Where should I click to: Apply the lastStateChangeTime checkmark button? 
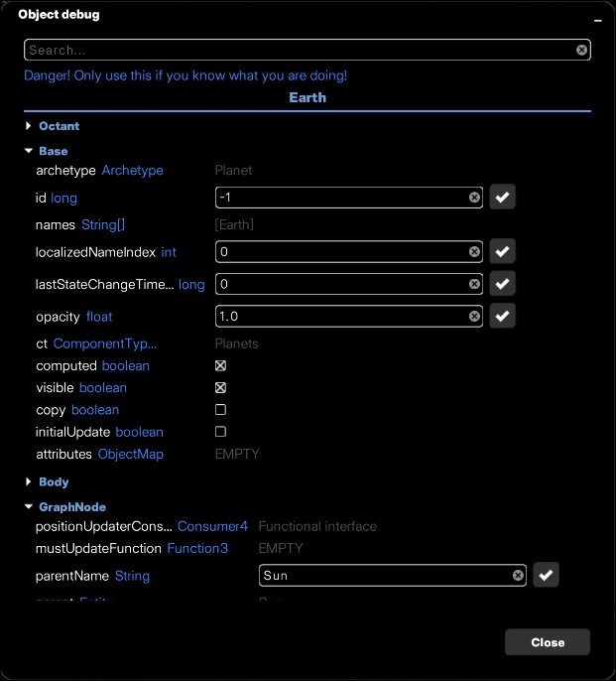[x=502, y=285]
